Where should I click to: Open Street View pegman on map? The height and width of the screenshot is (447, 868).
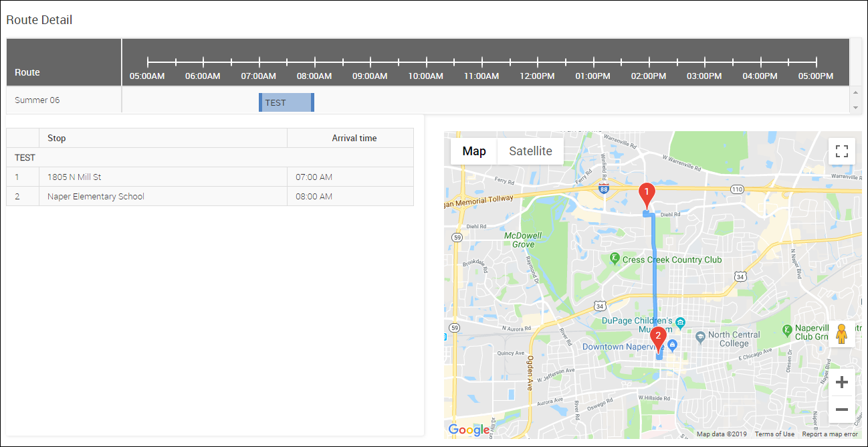[x=841, y=333]
